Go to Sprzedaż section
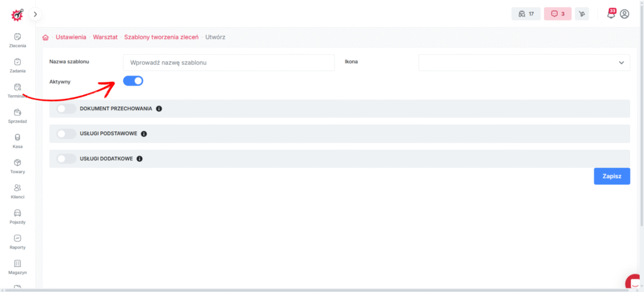The width and height of the screenshot is (644, 292). (x=17, y=115)
